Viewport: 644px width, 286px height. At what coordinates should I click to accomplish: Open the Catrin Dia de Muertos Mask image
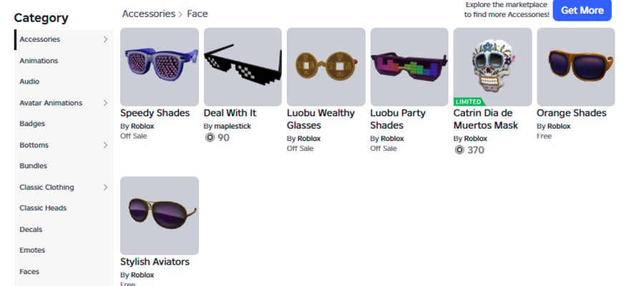(492, 67)
